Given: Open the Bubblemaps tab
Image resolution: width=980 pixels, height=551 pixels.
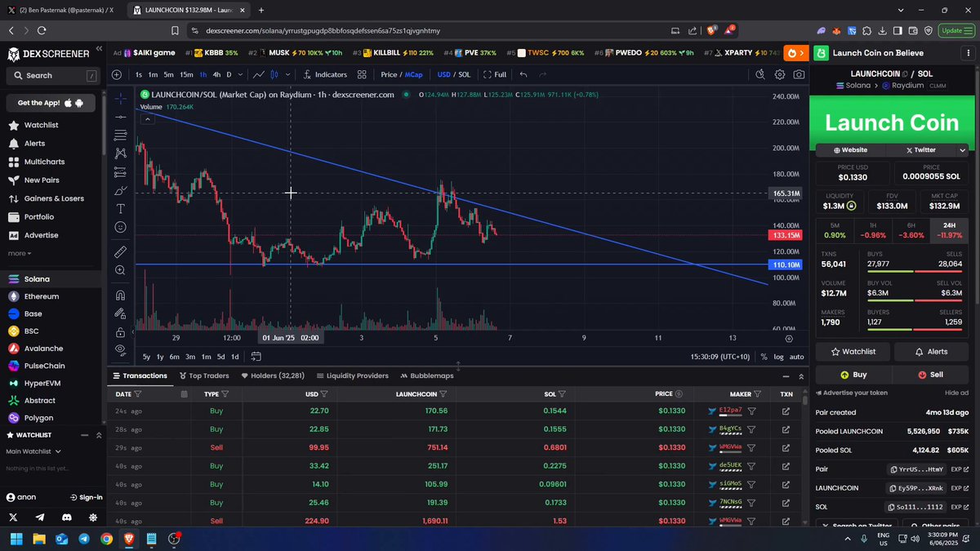Looking at the screenshot, I should 426,375.
